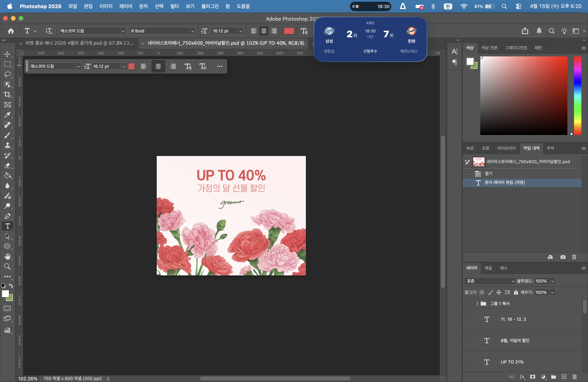This screenshot has height=382, width=588.
Task: Create new snapshot with camera icon
Action: [x=563, y=257]
